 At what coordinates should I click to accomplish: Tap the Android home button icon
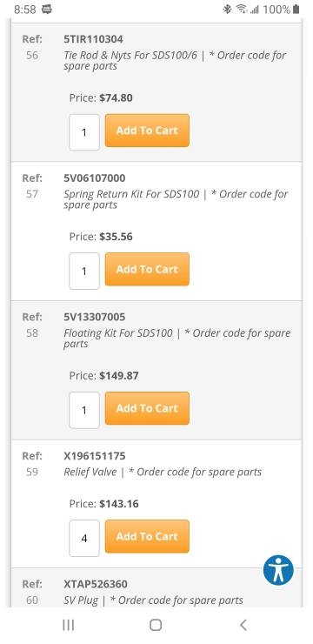coord(156,625)
